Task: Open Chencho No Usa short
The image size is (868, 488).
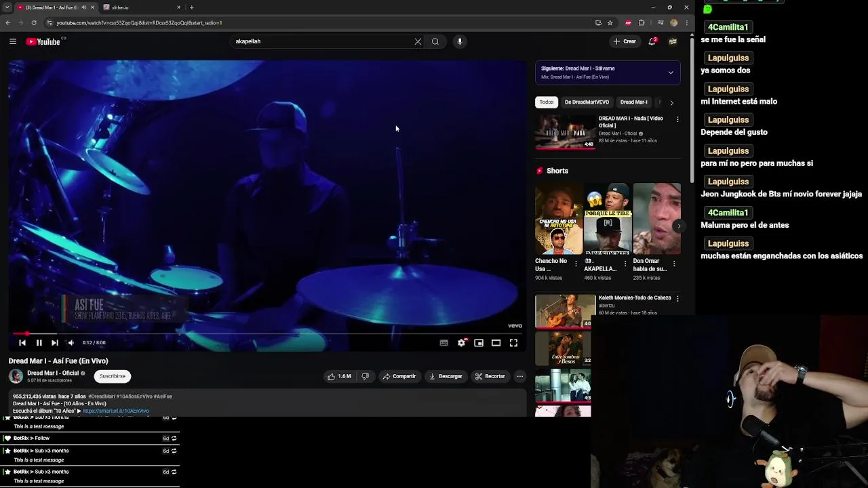Action: pyautogui.click(x=559, y=218)
